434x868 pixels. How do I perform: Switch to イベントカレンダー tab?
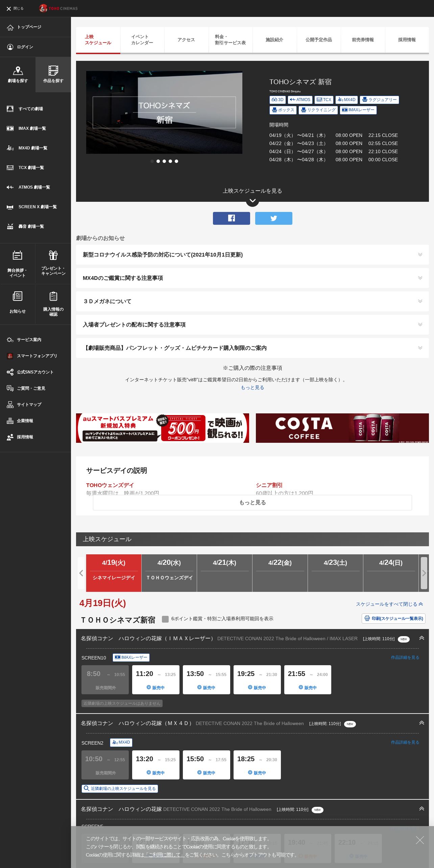coord(142,40)
